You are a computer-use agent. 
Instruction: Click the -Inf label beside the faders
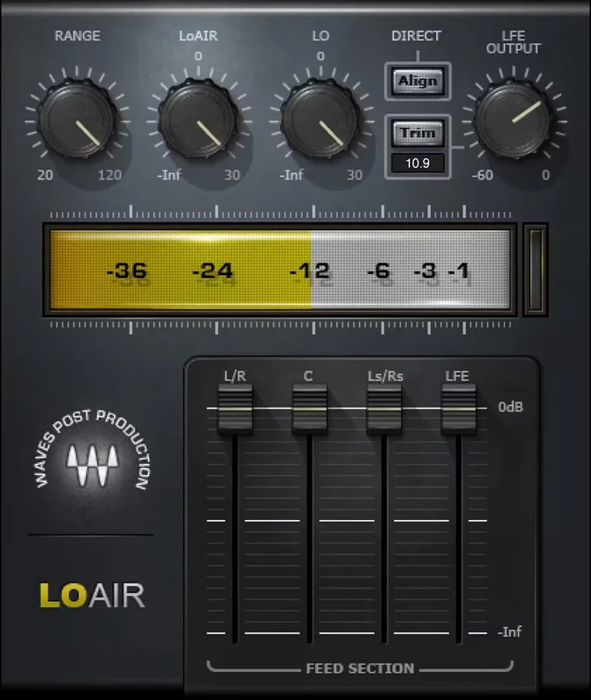[x=510, y=632]
